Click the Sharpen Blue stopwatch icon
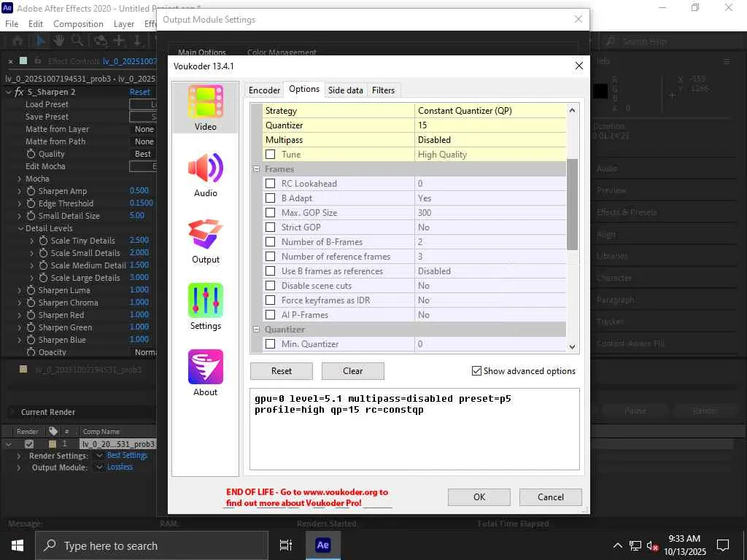The width and height of the screenshot is (747, 560). [x=31, y=340]
